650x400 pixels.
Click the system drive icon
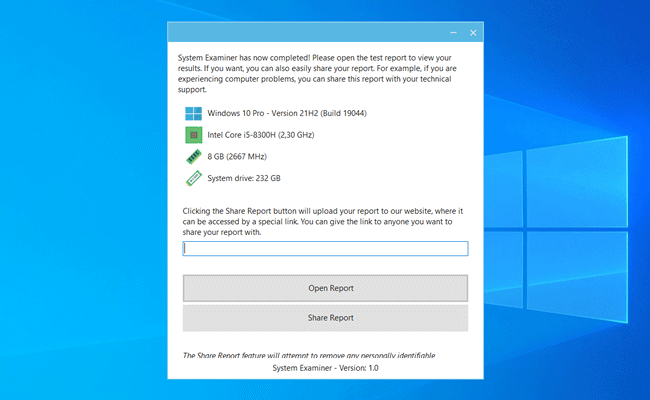point(194,178)
